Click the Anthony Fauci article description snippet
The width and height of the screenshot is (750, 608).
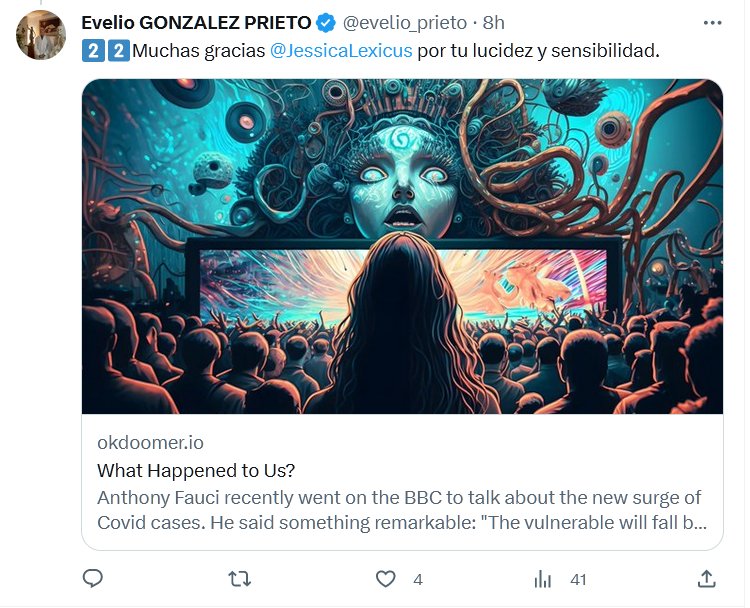[x=400, y=510]
